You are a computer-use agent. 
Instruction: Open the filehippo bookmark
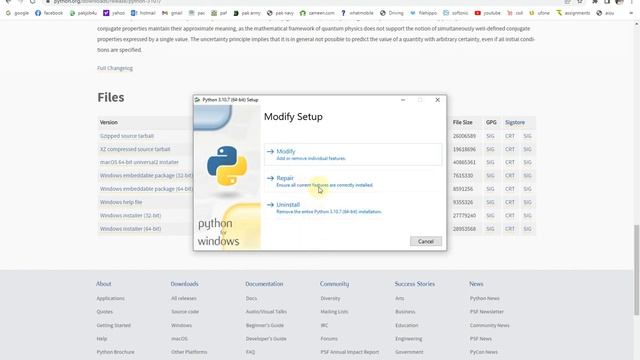pos(424,13)
